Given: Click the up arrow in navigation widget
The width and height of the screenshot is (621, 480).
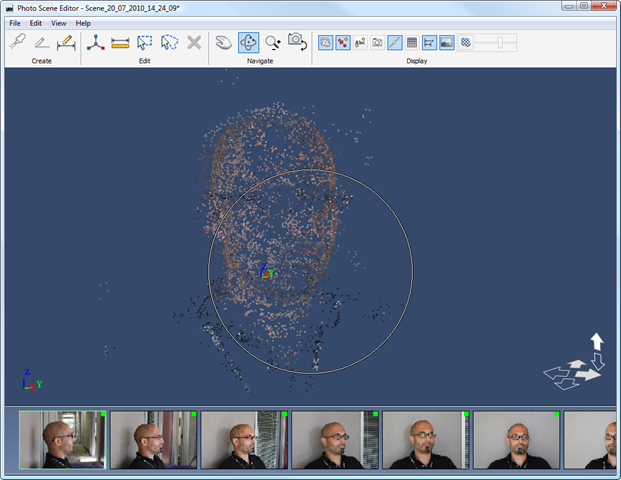Looking at the screenshot, I should pos(597,341).
